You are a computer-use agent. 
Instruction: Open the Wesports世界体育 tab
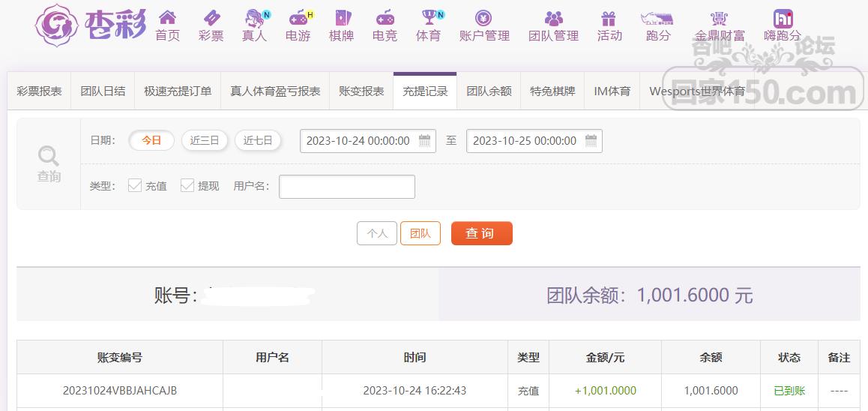pos(697,91)
